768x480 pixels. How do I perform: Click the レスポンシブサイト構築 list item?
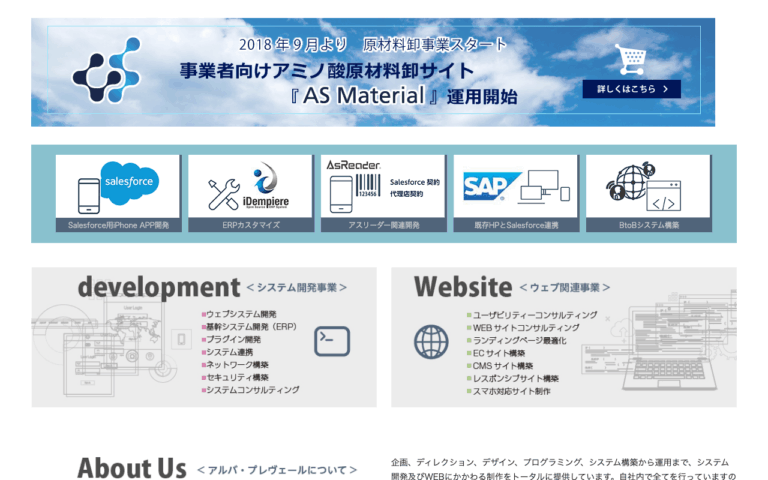[512, 379]
